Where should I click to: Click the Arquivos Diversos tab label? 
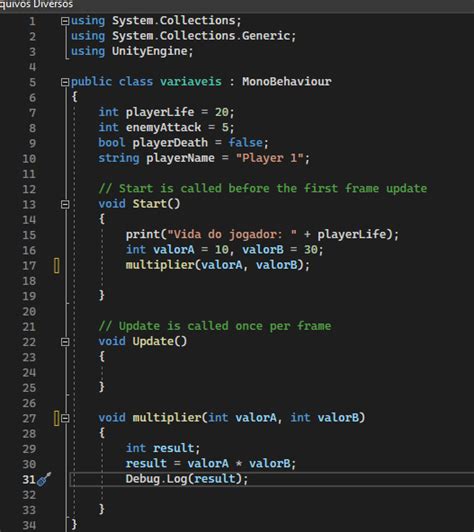[x=36, y=4]
